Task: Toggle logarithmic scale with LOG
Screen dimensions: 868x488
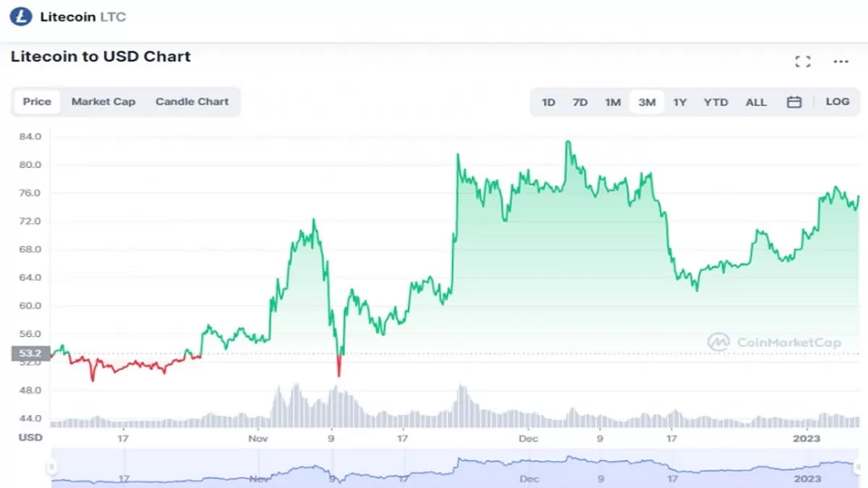Action: tap(837, 102)
